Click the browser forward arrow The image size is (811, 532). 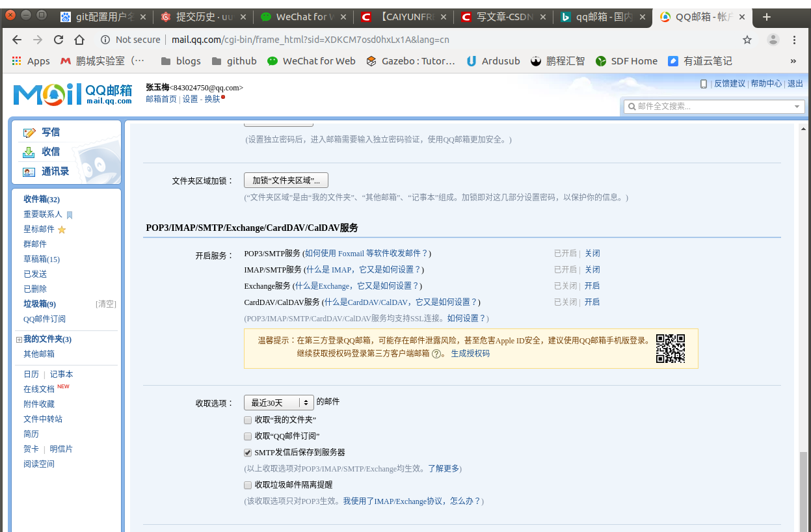point(38,40)
